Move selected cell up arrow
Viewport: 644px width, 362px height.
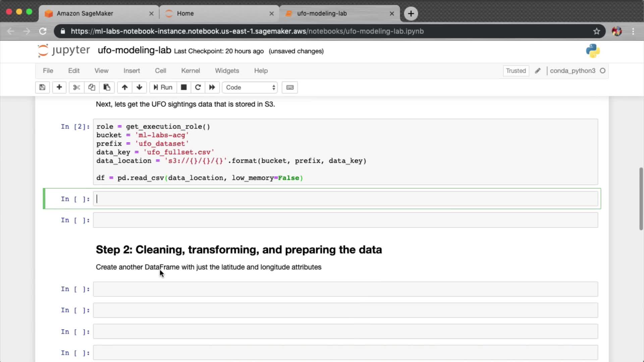124,87
